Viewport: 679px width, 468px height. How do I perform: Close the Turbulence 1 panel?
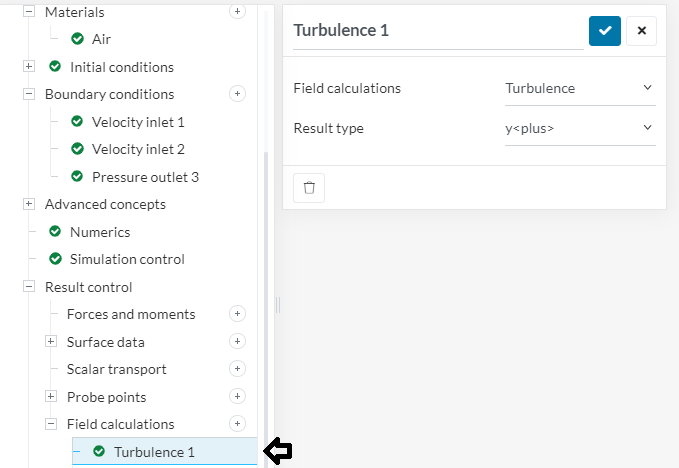641,30
